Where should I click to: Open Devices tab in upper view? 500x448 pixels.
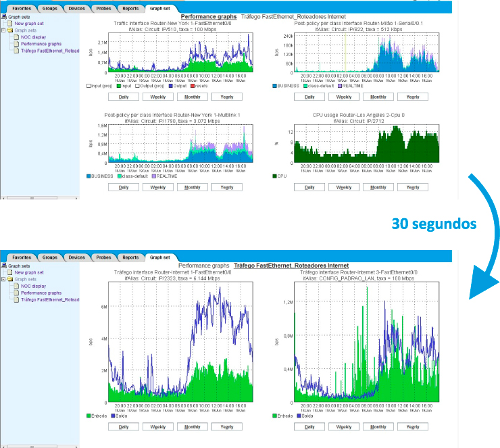(76, 9)
